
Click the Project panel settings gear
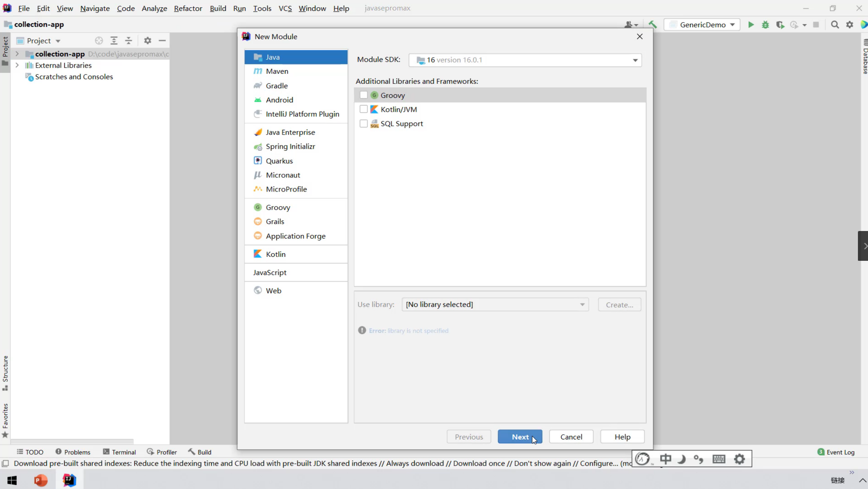(147, 41)
